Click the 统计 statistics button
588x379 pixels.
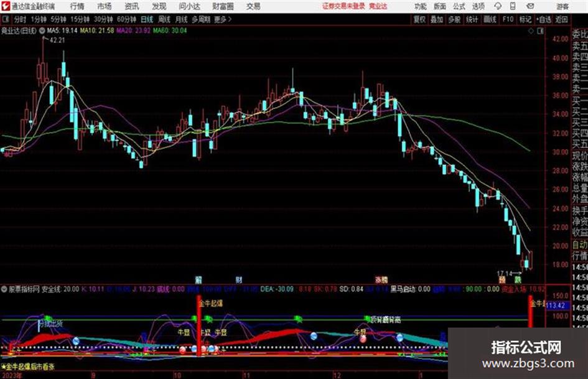(x=472, y=19)
